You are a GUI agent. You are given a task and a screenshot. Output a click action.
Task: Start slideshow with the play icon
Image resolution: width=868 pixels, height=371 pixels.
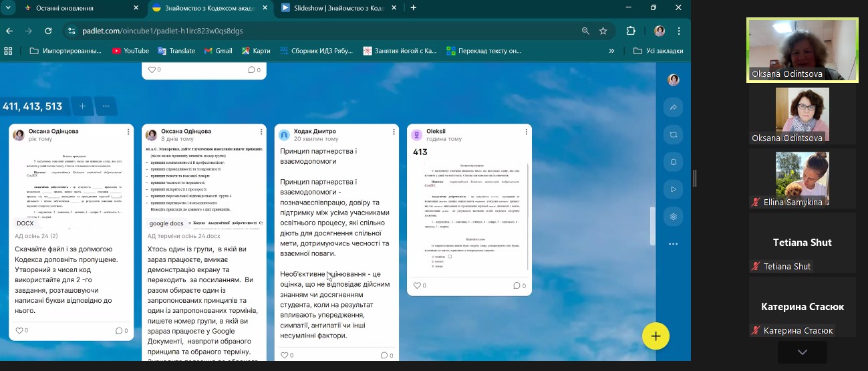pos(673,190)
